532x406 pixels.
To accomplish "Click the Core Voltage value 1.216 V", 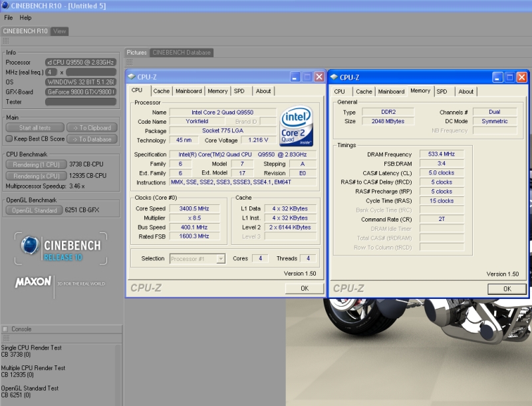I will tap(258, 140).
